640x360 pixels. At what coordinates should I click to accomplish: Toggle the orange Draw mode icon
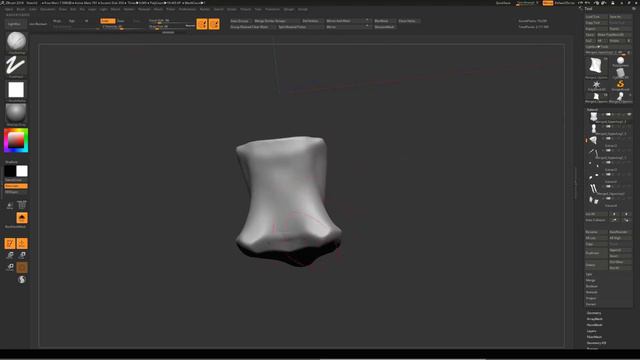(x=22, y=244)
